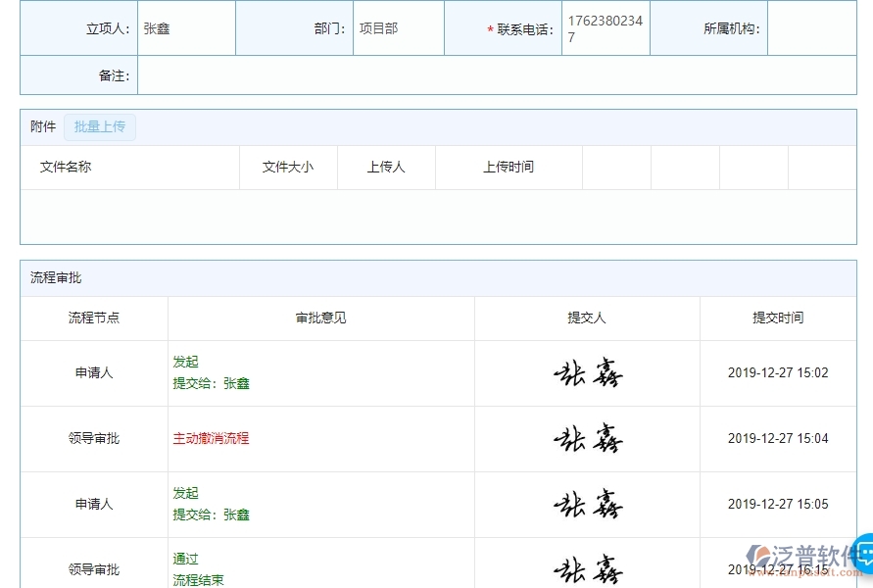Viewport: 873px width, 588px height.
Task: Click the 备注 remarks input area
Action: click(x=392, y=75)
